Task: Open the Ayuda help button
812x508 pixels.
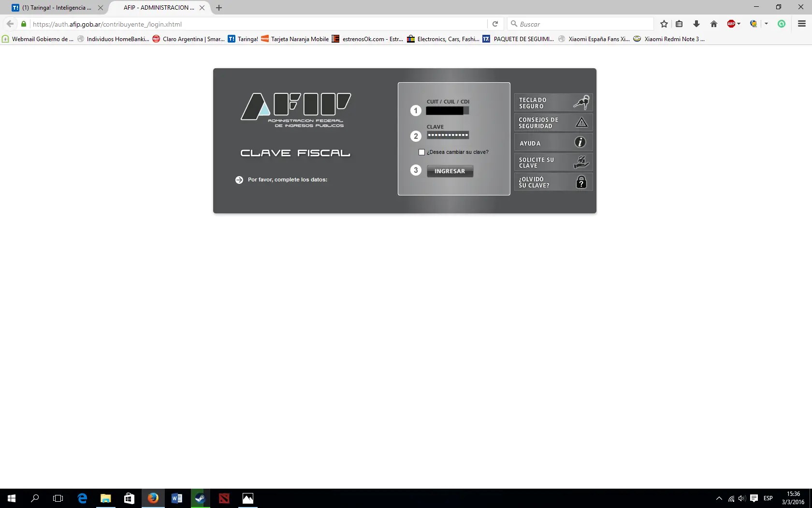Action: click(x=553, y=142)
